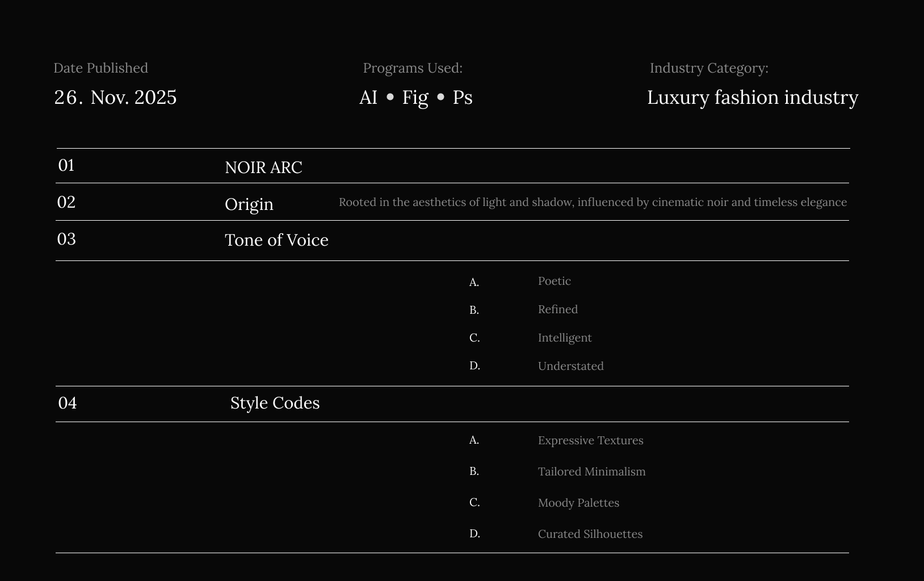Click the Tailored Minimalism entry
924x581 pixels.
point(591,471)
